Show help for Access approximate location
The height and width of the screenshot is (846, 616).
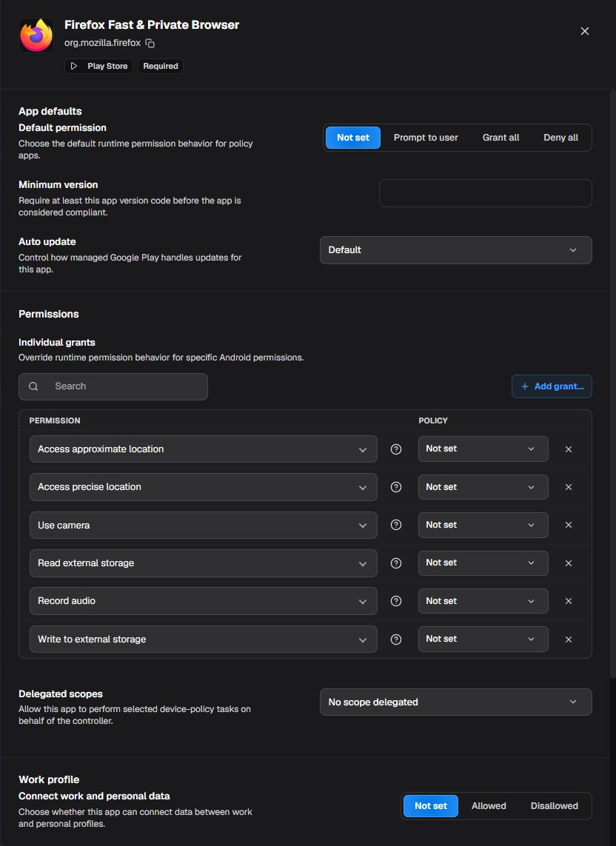[x=395, y=449]
